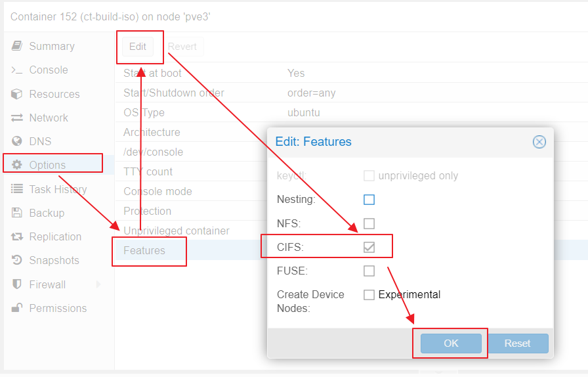Expand the Firewall submenu arrow
Viewport: 588px width, 377px height.
(98, 284)
